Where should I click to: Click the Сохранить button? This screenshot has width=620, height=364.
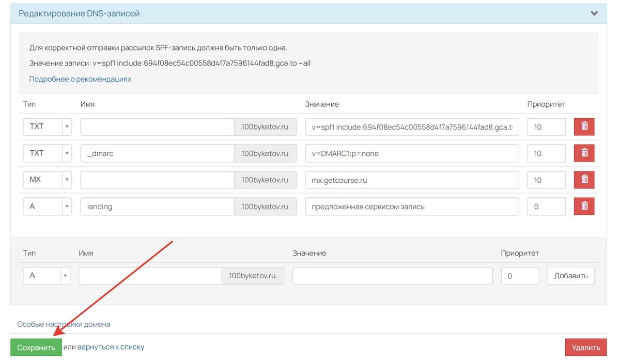(x=36, y=347)
